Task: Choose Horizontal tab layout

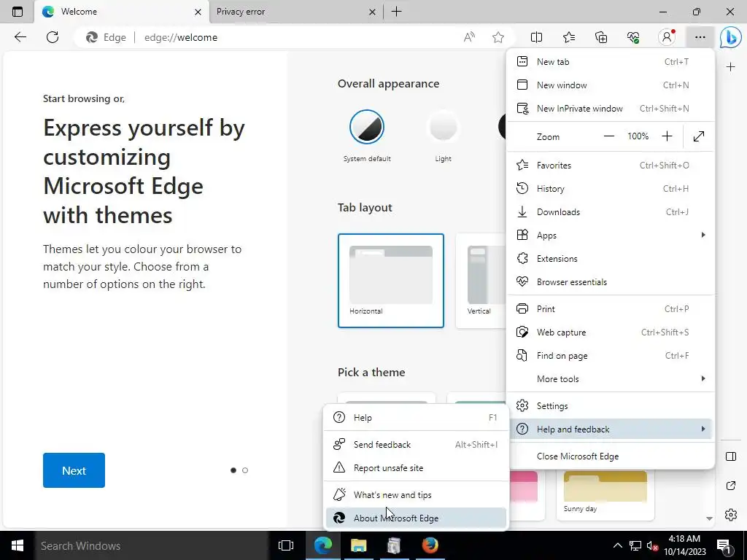Action: click(391, 281)
